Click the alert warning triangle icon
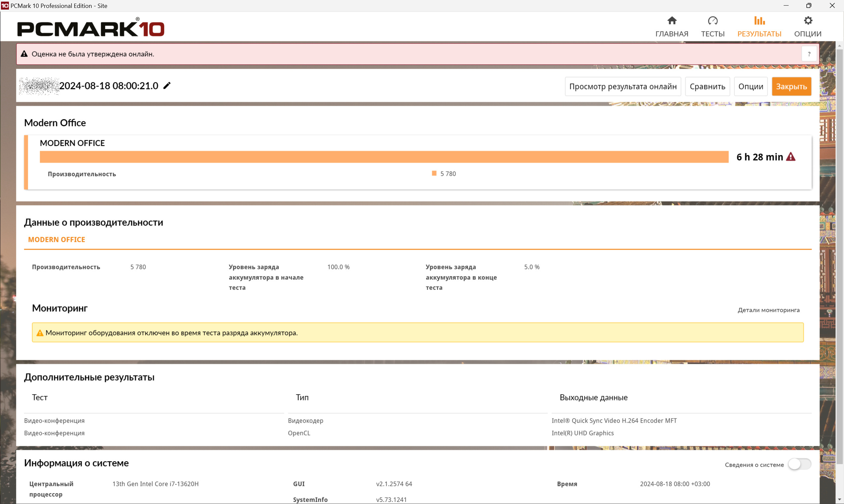 click(24, 54)
